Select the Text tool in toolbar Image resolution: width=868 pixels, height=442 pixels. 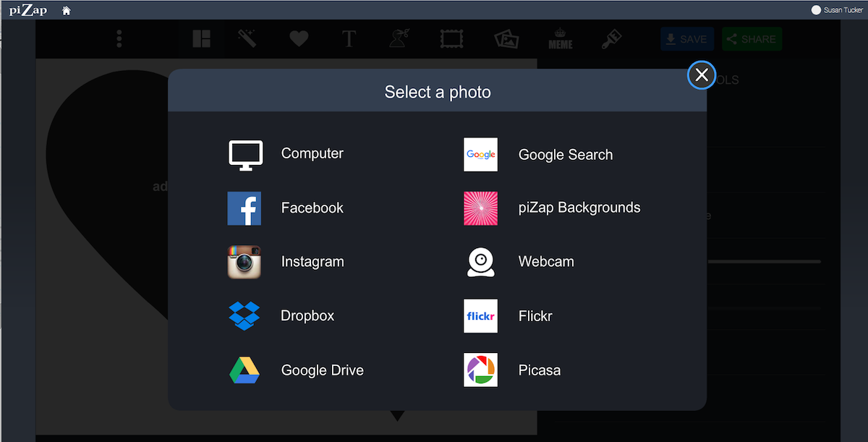point(349,39)
